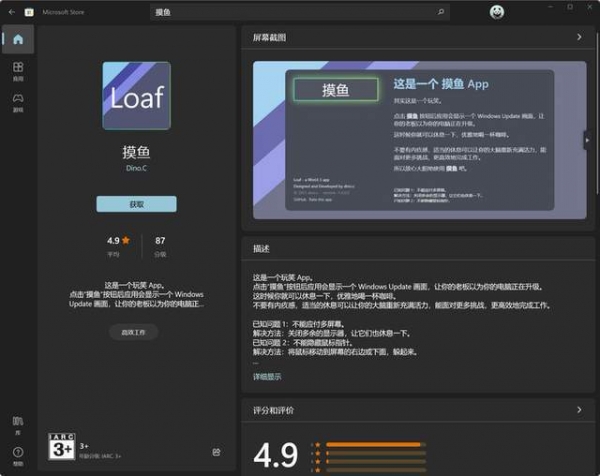Open the Apps section in sidebar
This screenshot has width=600, height=476.
pos(18,71)
